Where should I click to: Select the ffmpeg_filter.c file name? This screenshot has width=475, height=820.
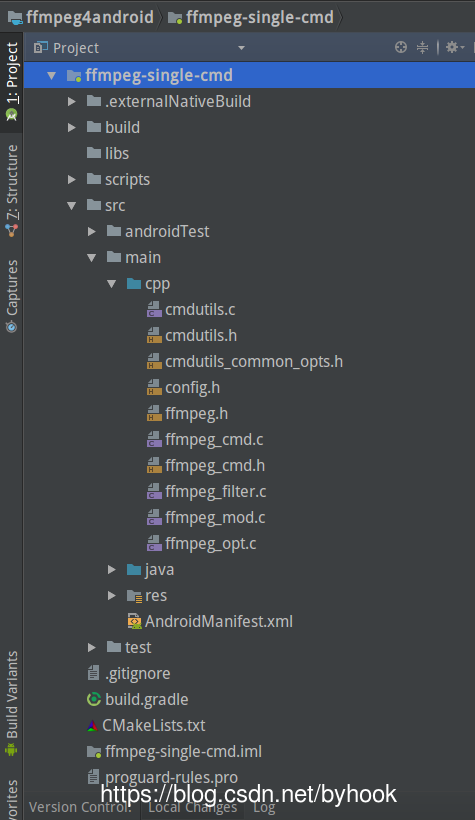pyautogui.click(x=216, y=492)
